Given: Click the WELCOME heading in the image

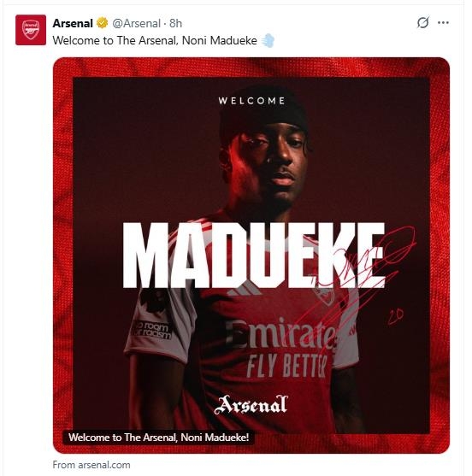Looking at the screenshot, I should point(251,101).
